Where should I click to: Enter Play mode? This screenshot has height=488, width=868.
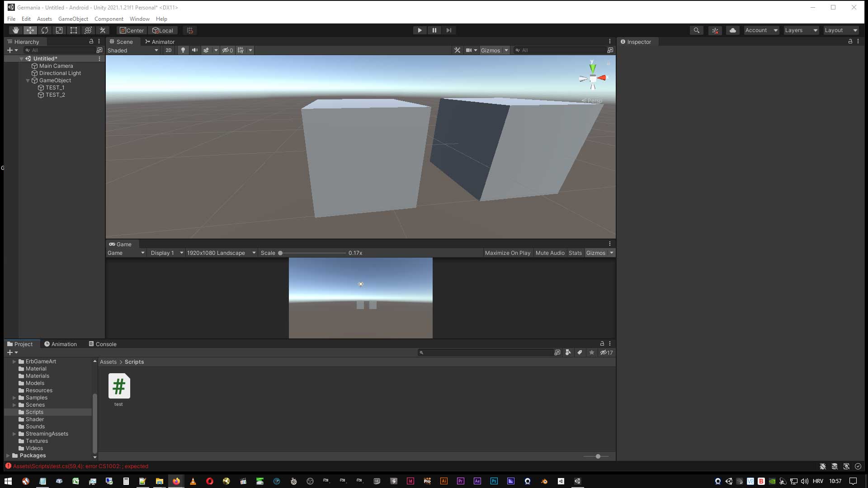click(x=420, y=30)
